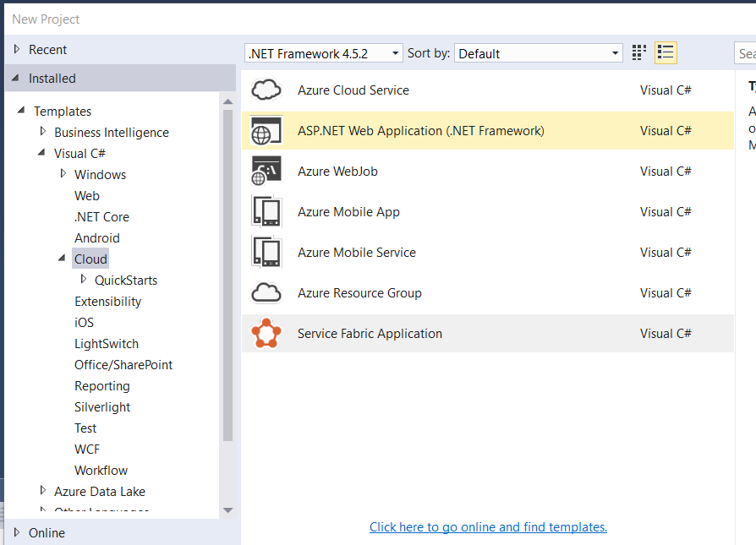Select the Silverlight template category

(x=102, y=407)
